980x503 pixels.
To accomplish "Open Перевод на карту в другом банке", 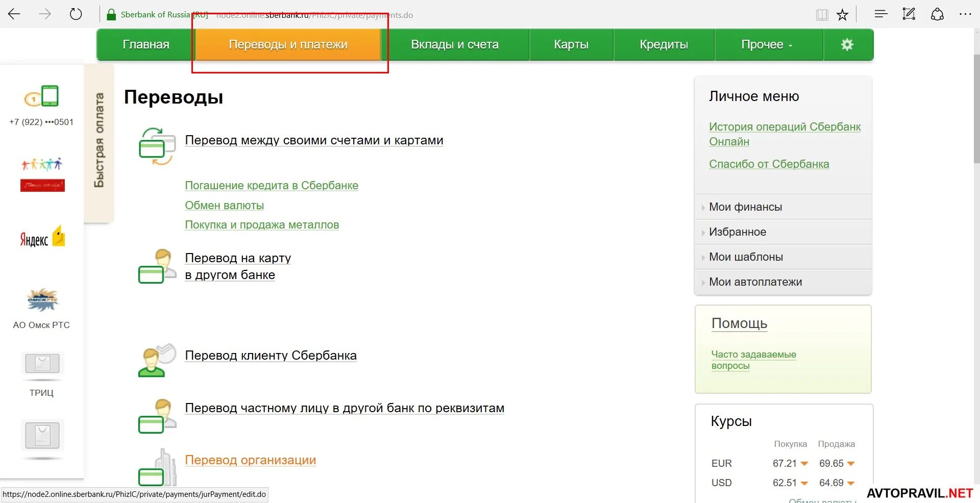I will coord(238,266).
